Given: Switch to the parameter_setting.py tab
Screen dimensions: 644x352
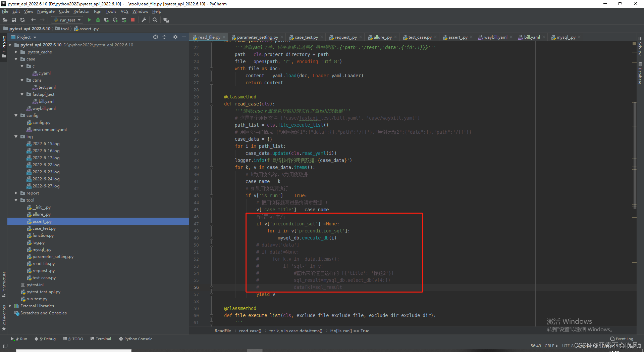Looking at the screenshot, I should point(257,37).
